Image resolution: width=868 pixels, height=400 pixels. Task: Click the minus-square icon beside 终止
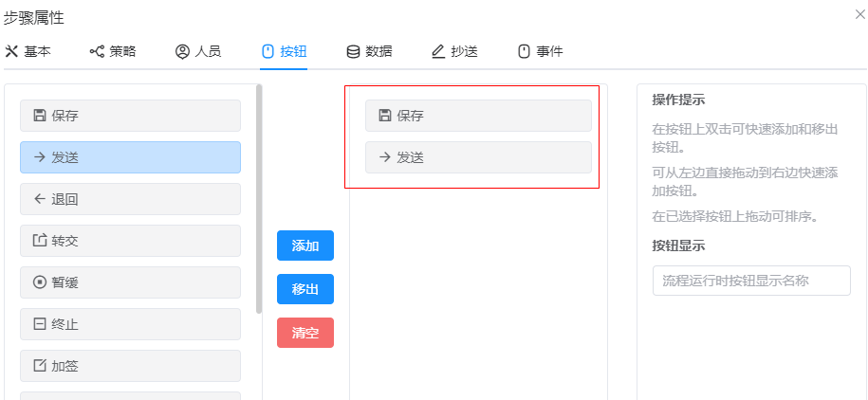pos(40,324)
